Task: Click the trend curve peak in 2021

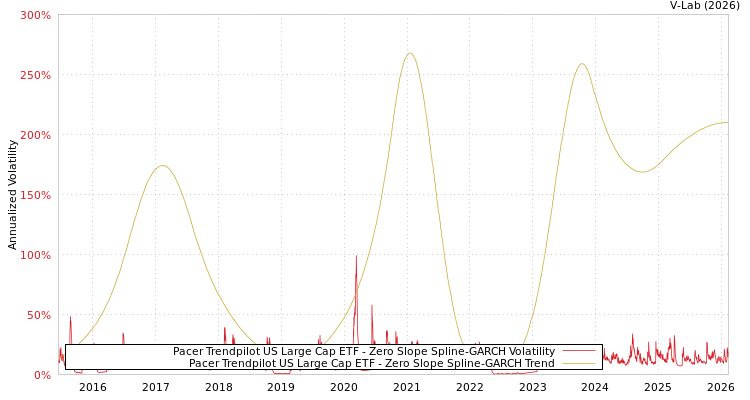Action: click(x=409, y=53)
